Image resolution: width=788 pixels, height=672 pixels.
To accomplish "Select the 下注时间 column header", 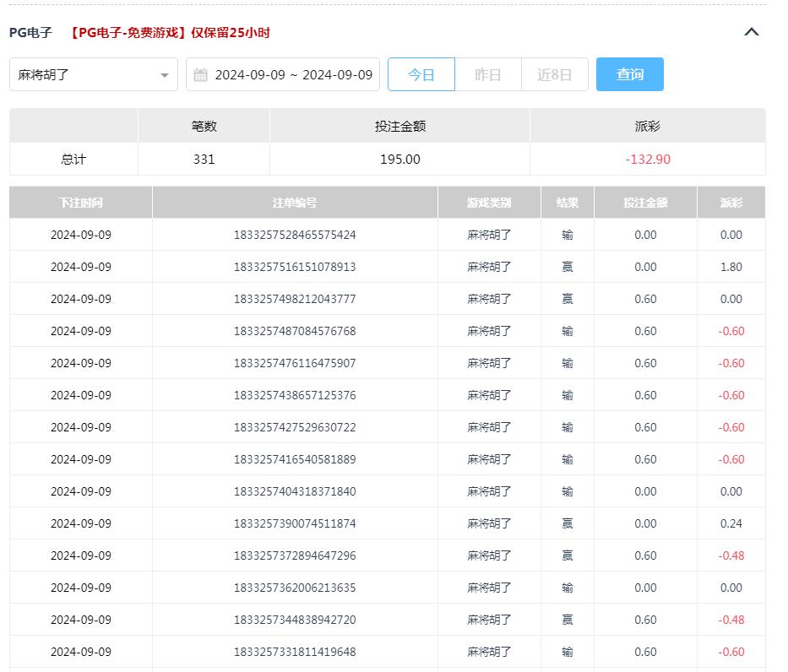I will (x=80, y=202).
